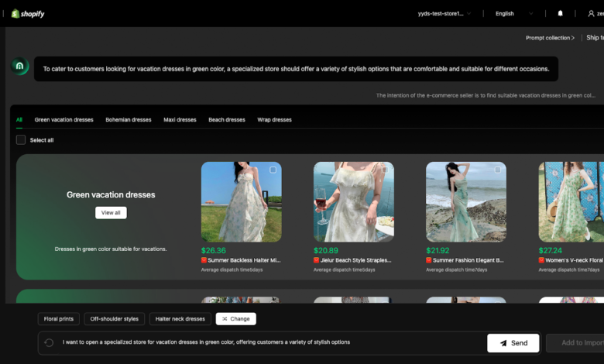Image resolution: width=604 pixels, height=364 pixels.
Task: Choose the Floral prints suggestion chip
Action: coord(59,318)
